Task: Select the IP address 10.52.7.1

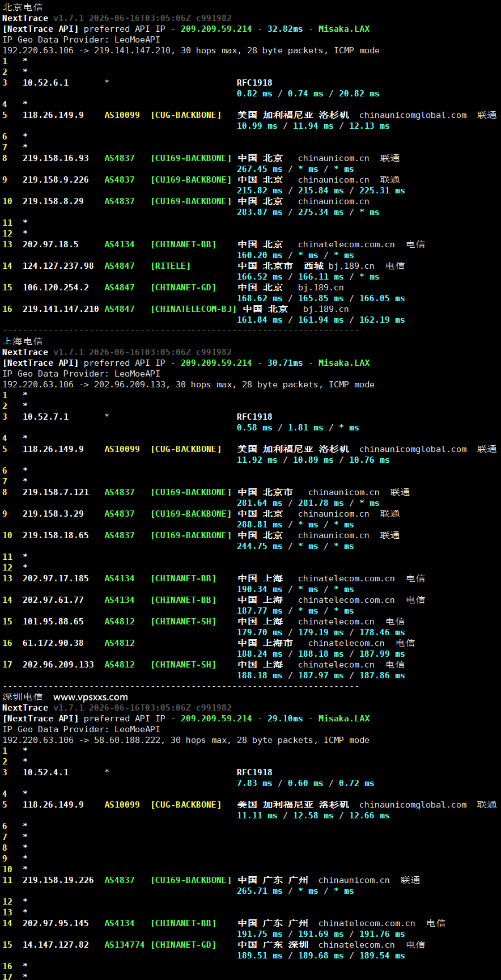Action: click(45, 417)
